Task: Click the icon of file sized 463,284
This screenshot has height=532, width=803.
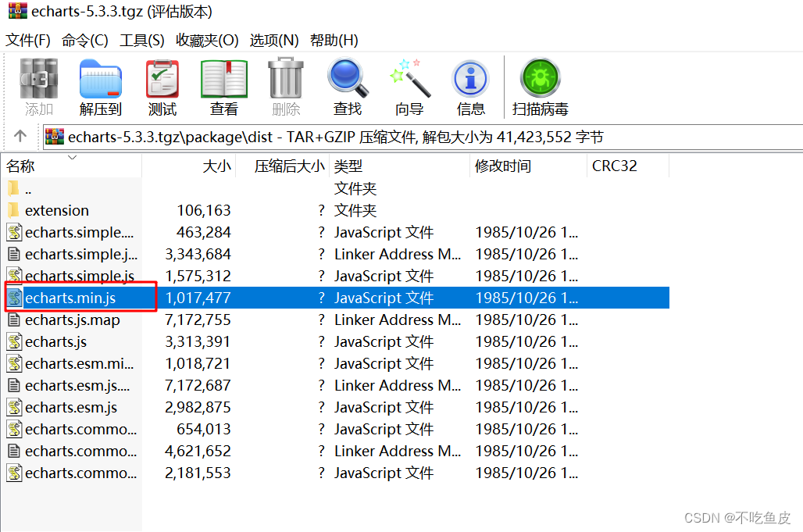Action: 14,232
